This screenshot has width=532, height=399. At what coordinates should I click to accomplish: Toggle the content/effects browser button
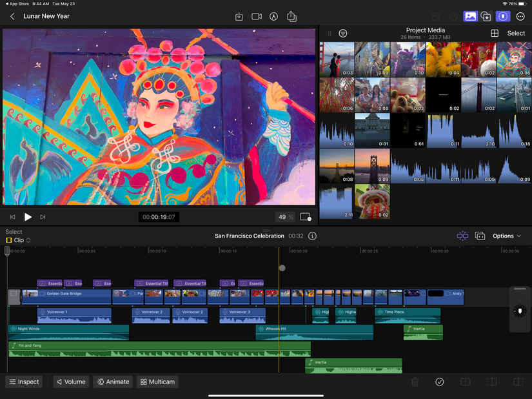(486, 16)
